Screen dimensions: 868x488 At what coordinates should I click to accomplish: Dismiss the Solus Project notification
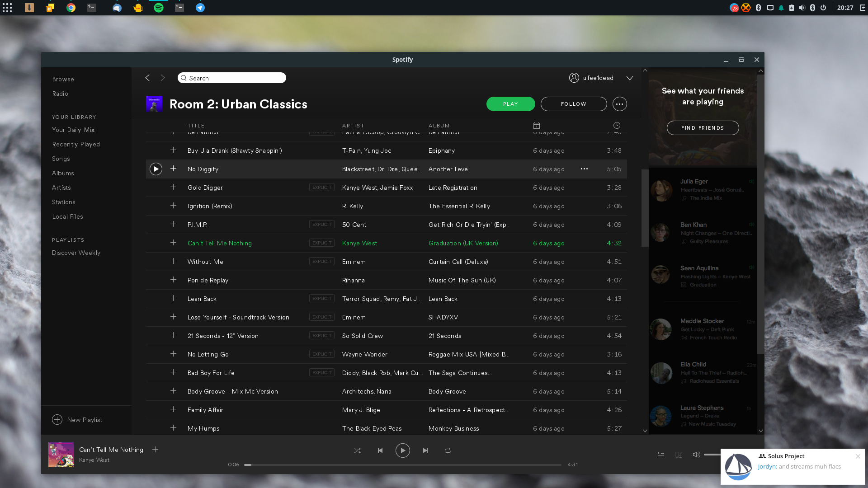[x=858, y=456]
